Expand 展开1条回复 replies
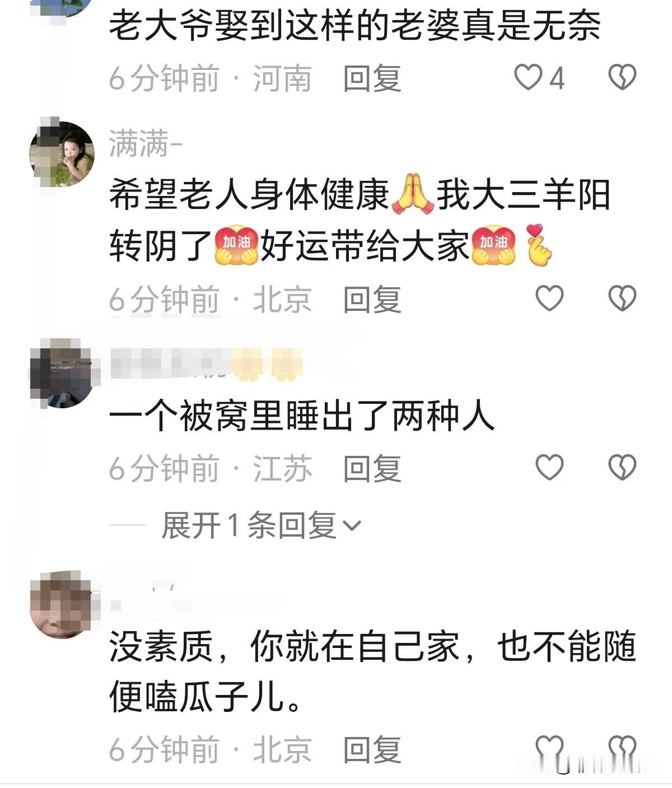The height and width of the screenshot is (788, 672). click(x=262, y=526)
